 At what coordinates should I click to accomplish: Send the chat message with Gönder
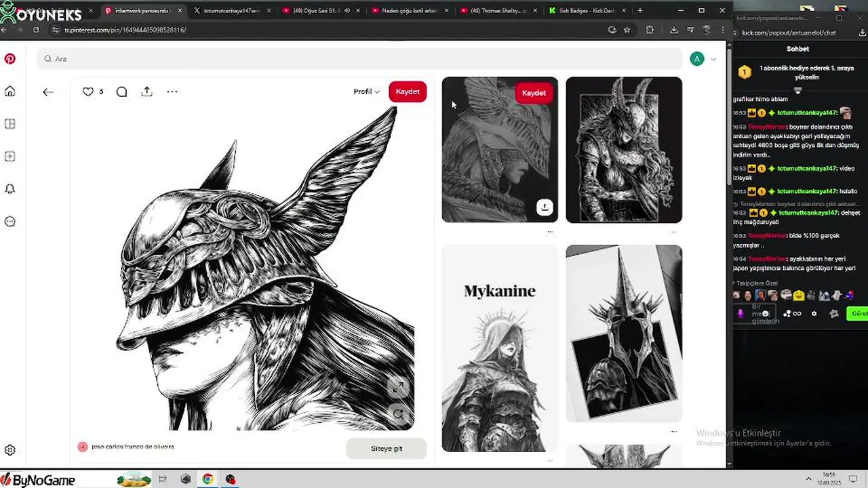(x=859, y=314)
